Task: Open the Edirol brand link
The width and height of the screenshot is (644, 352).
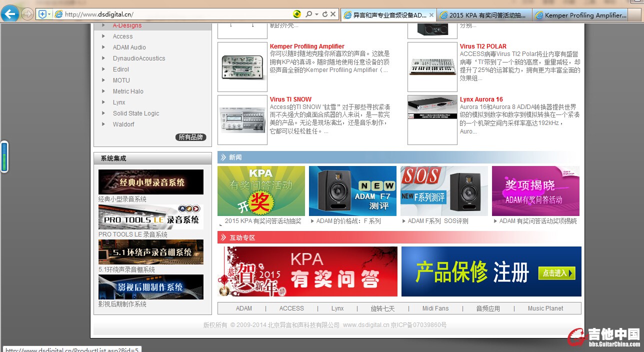Action: click(121, 69)
